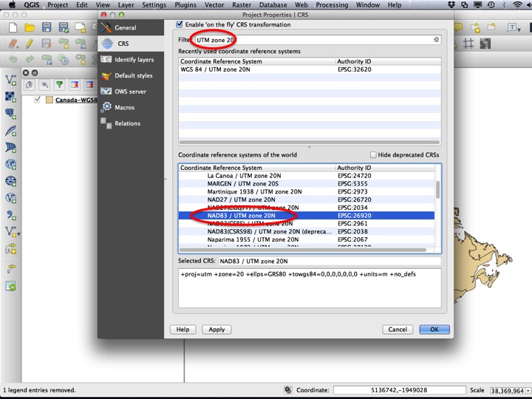Click the Add WCS layer globe icon
This screenshot has height=399, width=532.
pyautogui.click(x=10, y=181)
